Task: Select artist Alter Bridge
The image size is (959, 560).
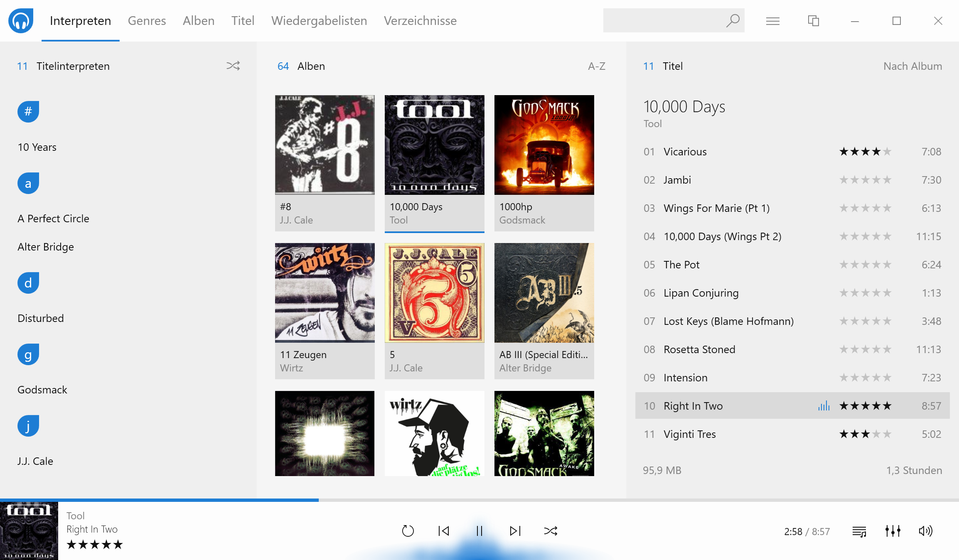Action: 46,247
